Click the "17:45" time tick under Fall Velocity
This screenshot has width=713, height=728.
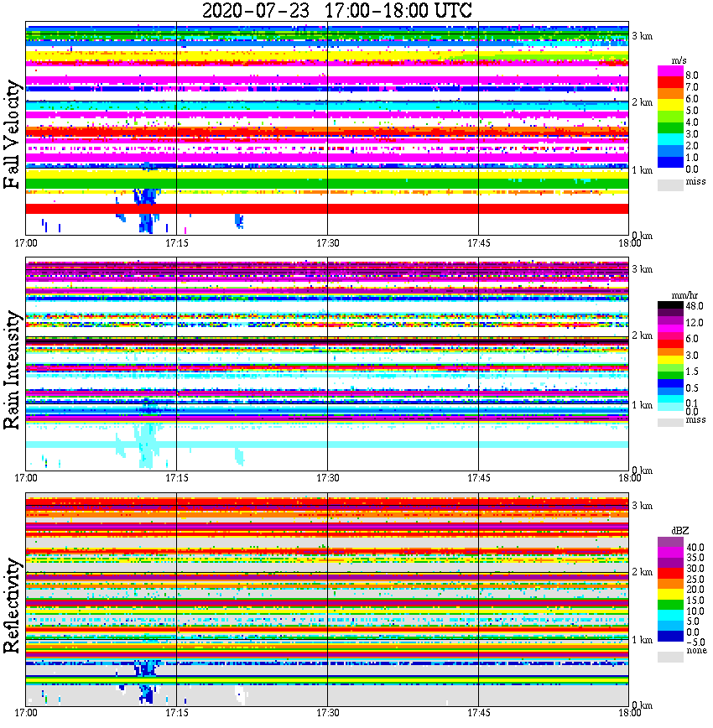pyautogui.click(x=479, y=243)
